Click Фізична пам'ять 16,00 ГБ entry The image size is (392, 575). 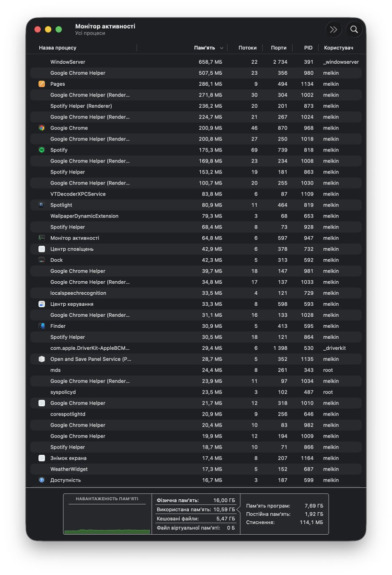[x=196, y=500]
